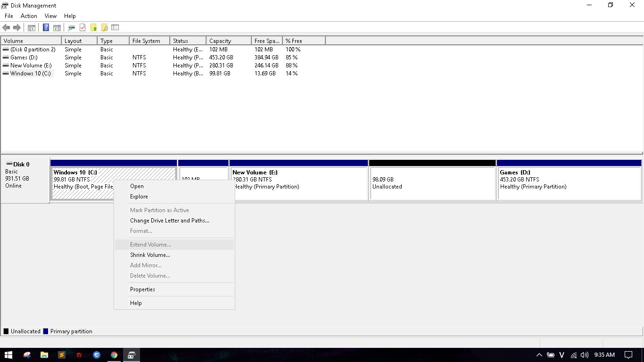The width and height of the screenshot is (644, 362).
Task: Open Google Chrome from the taskbar
Action: (x=114, y=355)
